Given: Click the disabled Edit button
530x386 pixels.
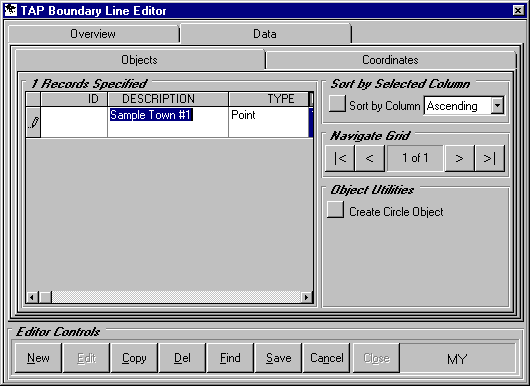Looking at the screenshot, I should [x=87, y=358].
